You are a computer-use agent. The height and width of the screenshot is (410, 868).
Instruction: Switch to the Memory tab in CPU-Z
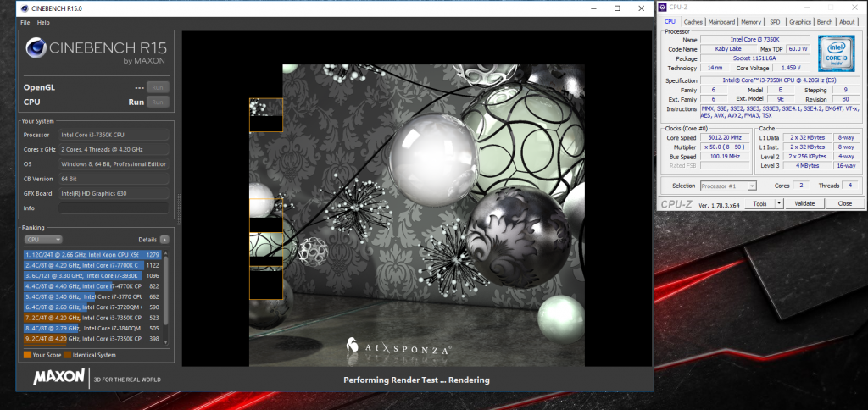751,22
